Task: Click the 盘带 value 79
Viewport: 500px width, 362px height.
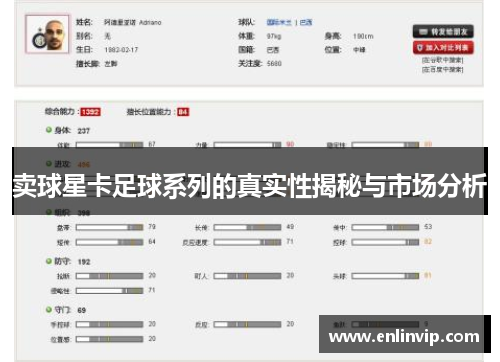Action: click(152, 227)
